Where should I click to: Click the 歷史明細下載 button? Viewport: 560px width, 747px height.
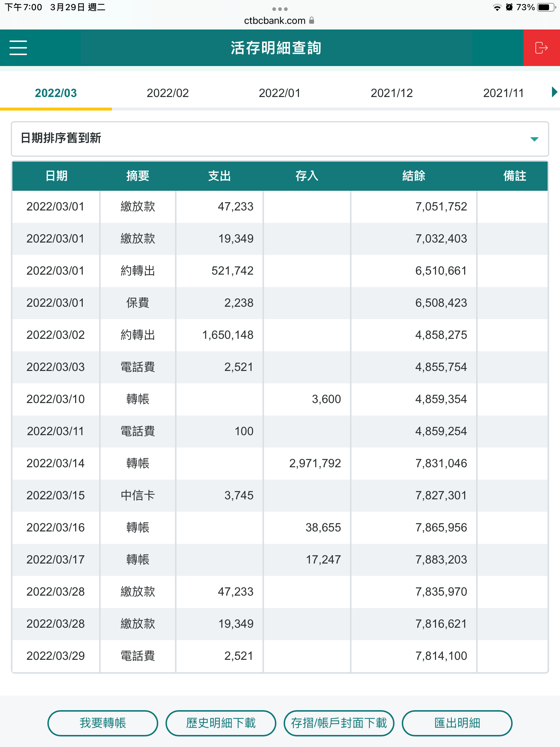pos(221,723)
